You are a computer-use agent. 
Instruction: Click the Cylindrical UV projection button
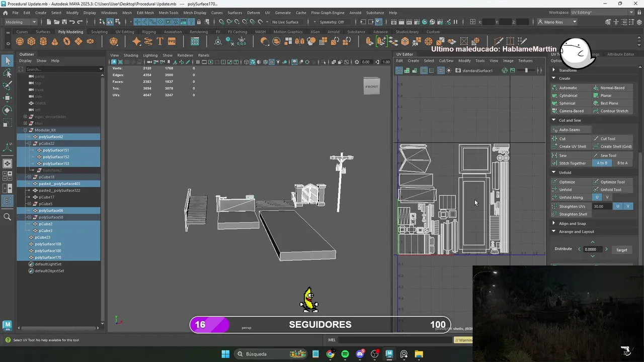[572, 96]
